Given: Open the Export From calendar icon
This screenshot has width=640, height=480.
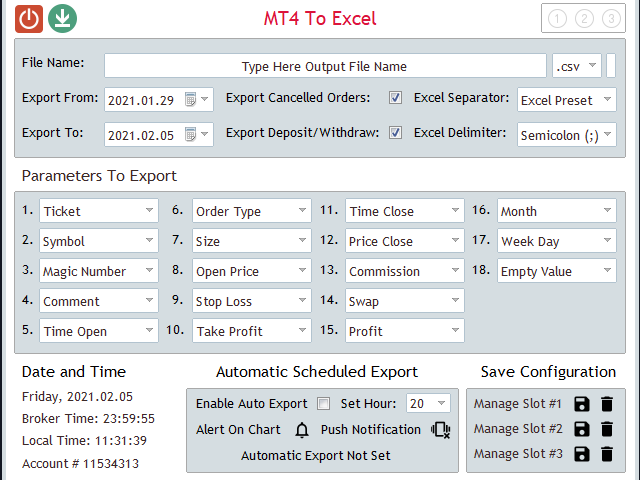Looking at the screenshot, I should point(190,99).
